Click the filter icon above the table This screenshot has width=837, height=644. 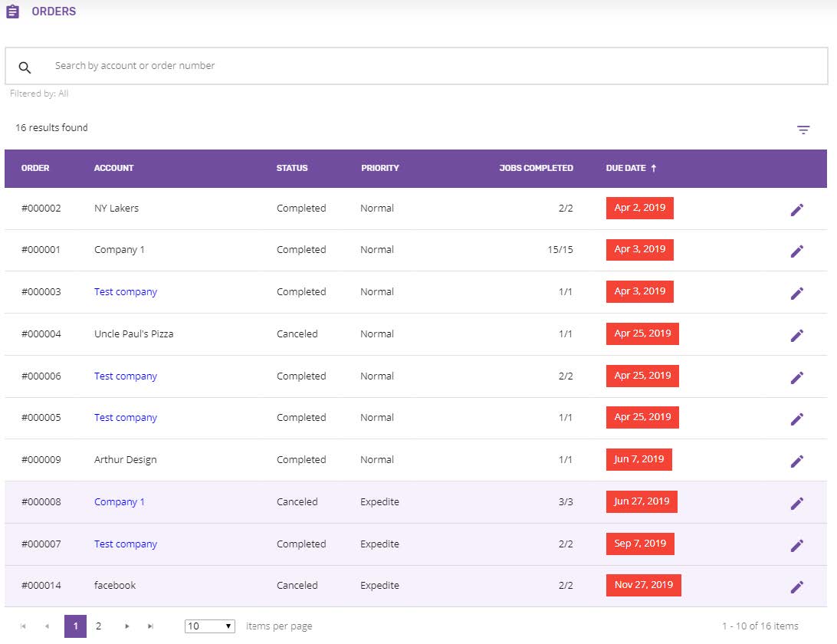803,130
